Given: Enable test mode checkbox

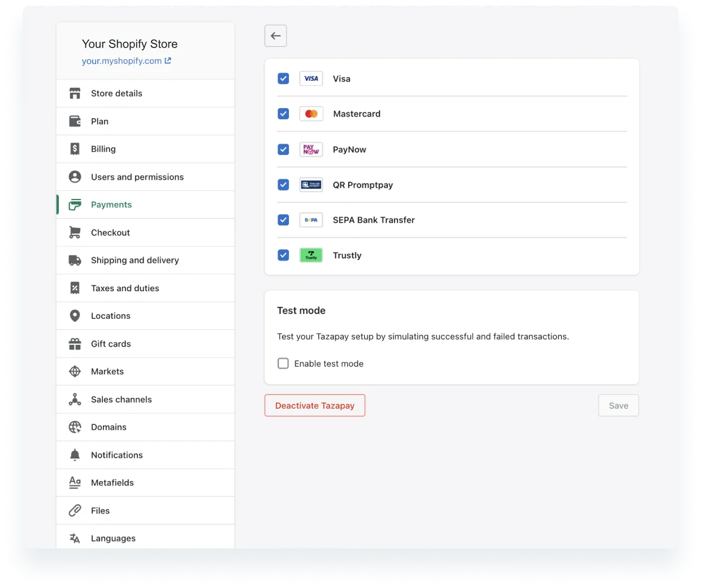Looking at the screenshot, I should [x=283, y=364].
